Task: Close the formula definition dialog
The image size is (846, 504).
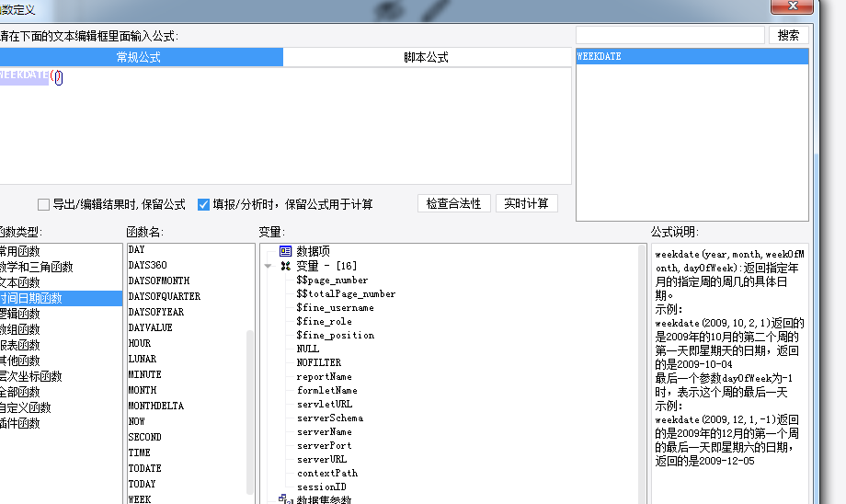Action: click(792, 6)
